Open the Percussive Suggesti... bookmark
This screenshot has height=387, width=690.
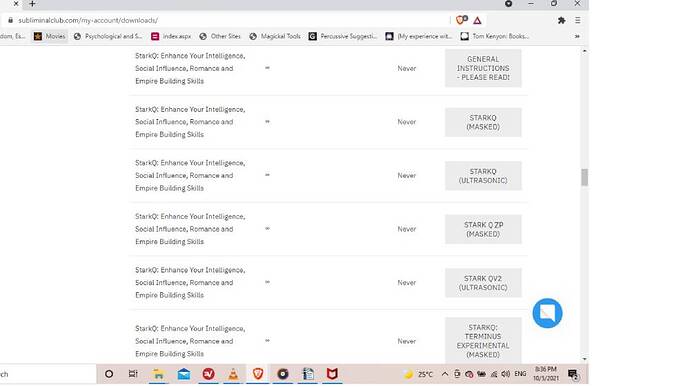tap(343, 36)
